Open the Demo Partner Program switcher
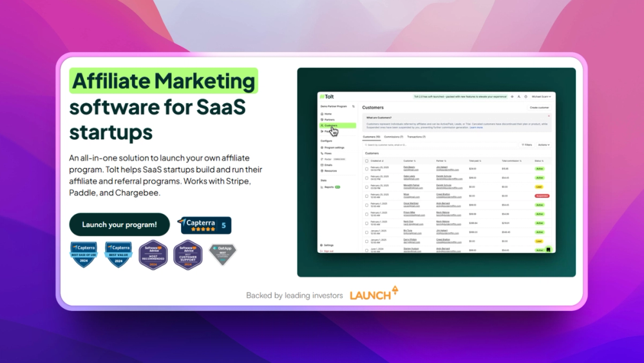This screenshot has width=644, height=363. point(337,106)
